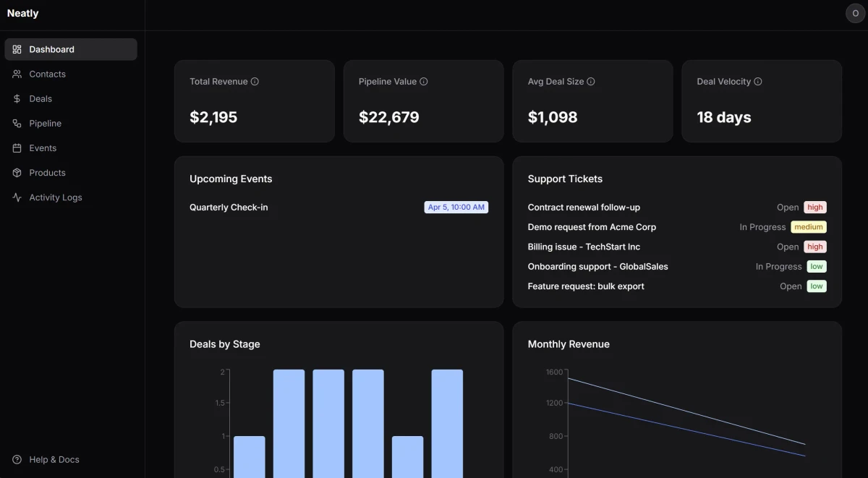The height and width of the screenshot is (478, 868).
Task: Open the Dashboard menu item
Action: click(x=71, y=49)
